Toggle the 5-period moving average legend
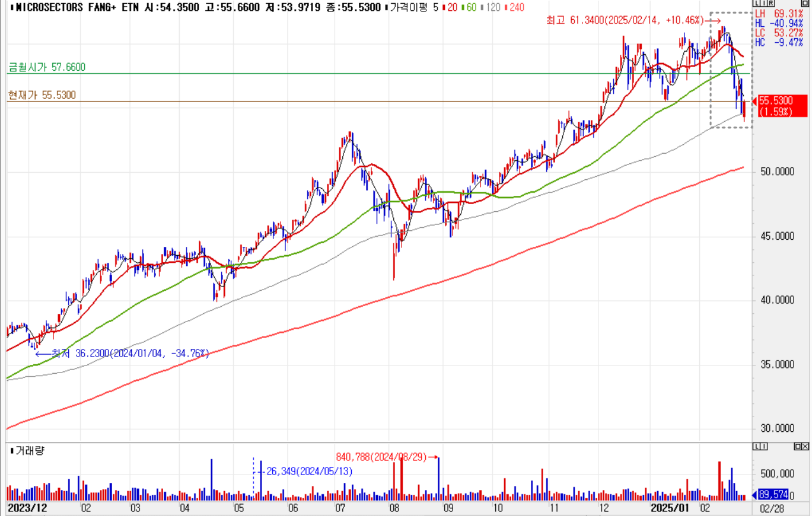 tap(435, 8)
